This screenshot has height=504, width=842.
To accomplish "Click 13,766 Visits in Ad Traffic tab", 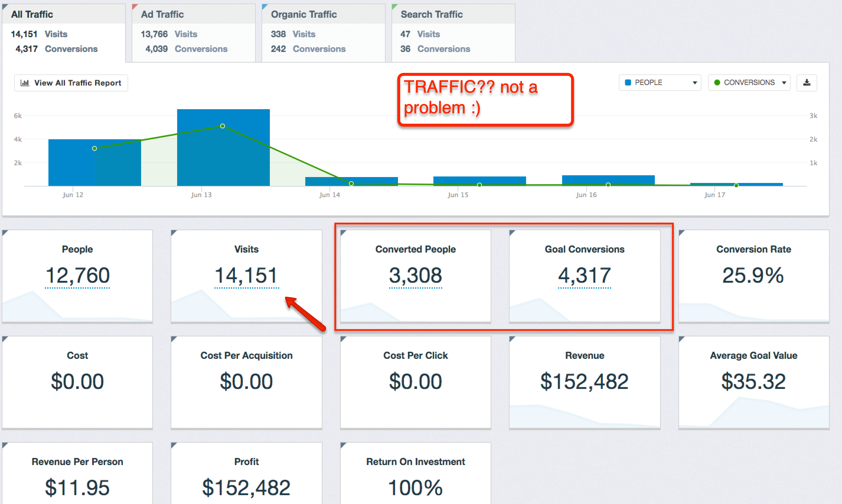I will pos(169,34).
